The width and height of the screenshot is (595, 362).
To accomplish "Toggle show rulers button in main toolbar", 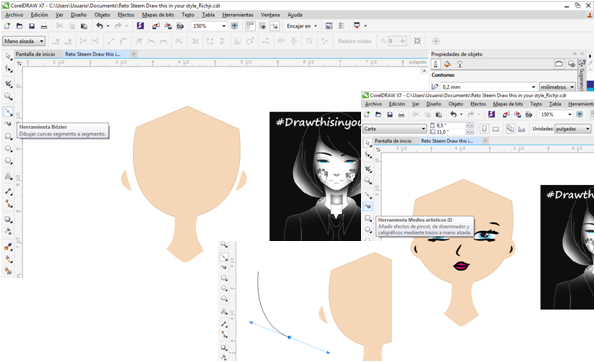I will 250,26.
